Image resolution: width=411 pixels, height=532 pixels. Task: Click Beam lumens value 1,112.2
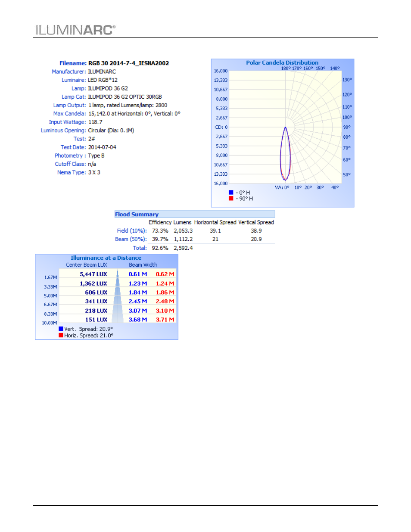tap(183, 239)
